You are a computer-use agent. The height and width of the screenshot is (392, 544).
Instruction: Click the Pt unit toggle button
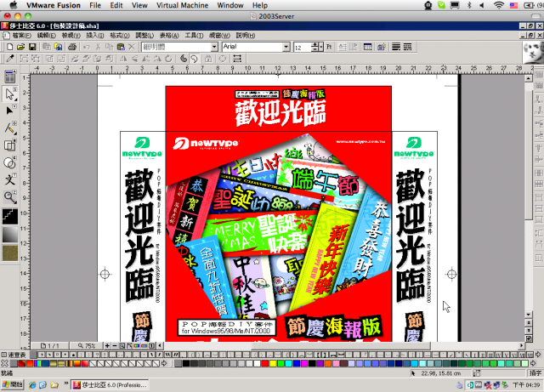pos(329,47)
